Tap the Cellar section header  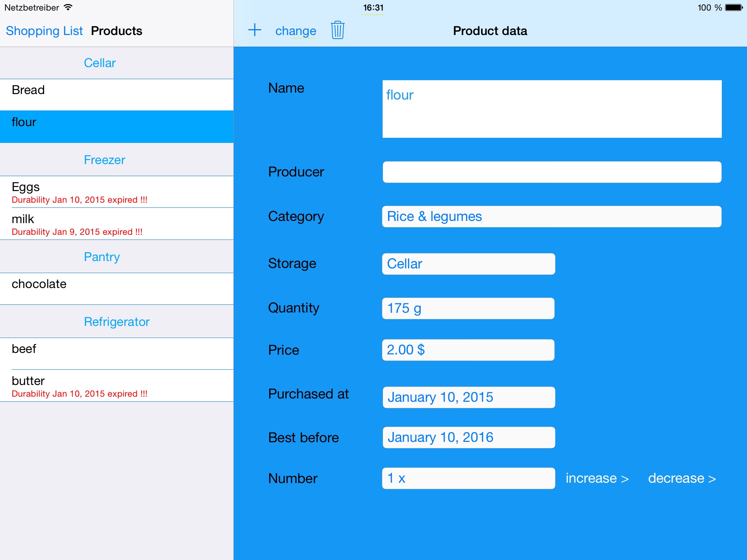(x=117, y=63)
